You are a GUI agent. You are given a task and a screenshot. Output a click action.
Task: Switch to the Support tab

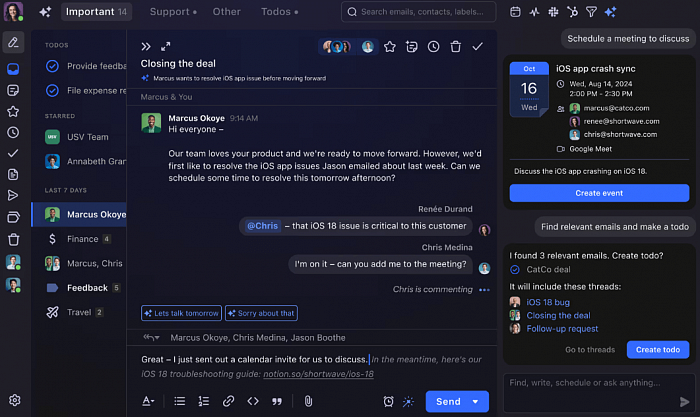pyautogui.click(x=169, y=12)
